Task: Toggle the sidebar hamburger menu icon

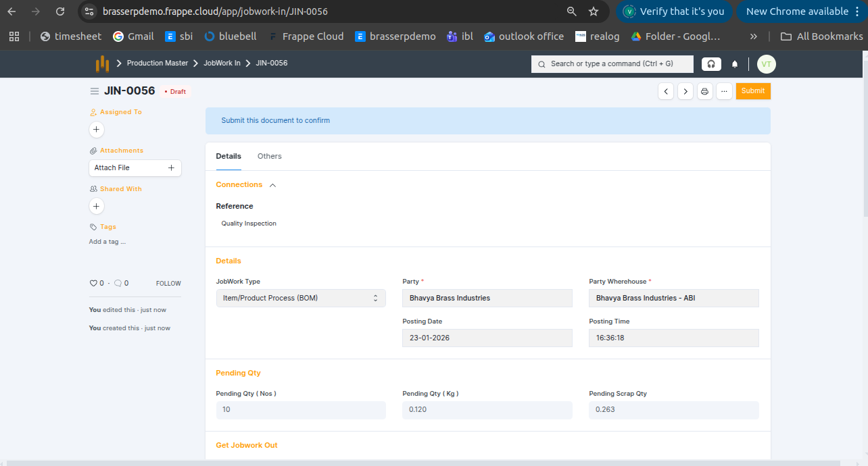Action: [95, 91]
